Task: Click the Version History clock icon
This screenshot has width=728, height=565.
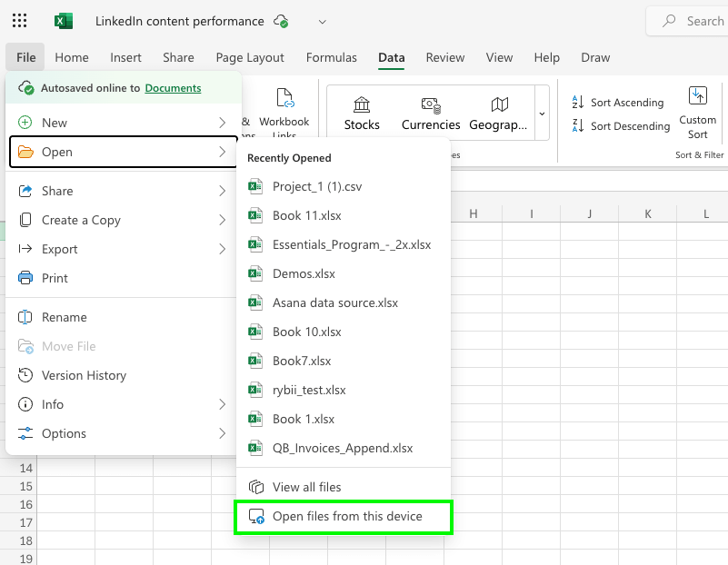Action: pyautogui.click(x=25, y=375)
